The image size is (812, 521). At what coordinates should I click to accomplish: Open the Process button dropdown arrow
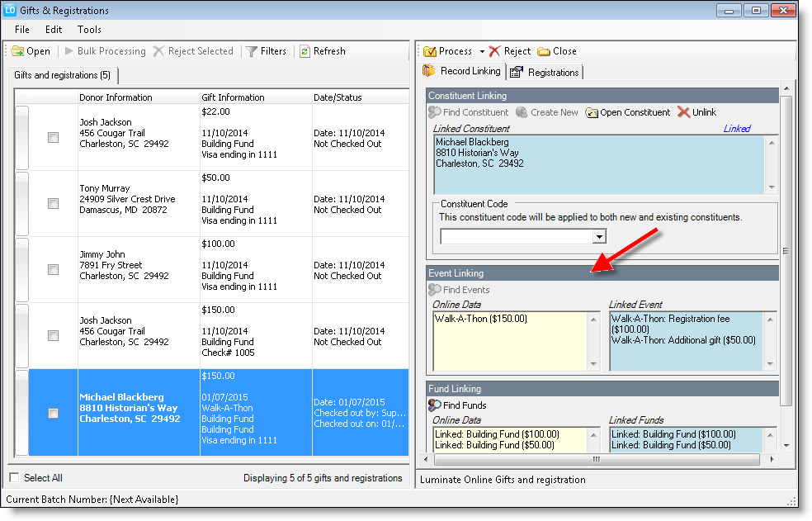482,51
